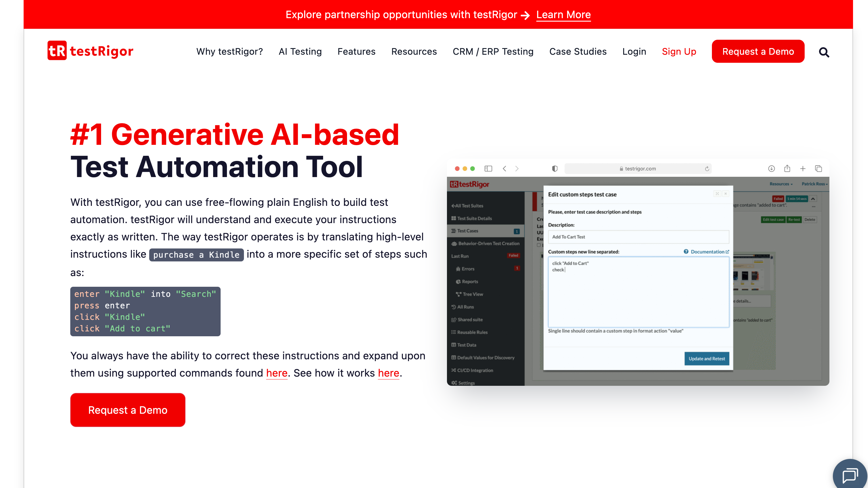This screenshot has width=868, height=488.
Task: Open Tree View in sidebar
Action: coord(469,294)
